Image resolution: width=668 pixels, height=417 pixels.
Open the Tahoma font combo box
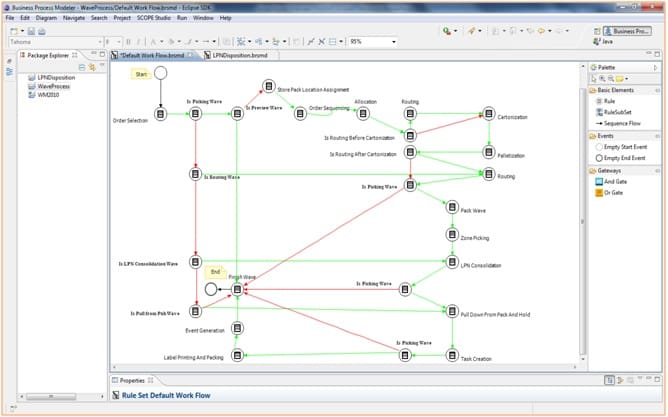pyautogui.click(x=56, y=42)
